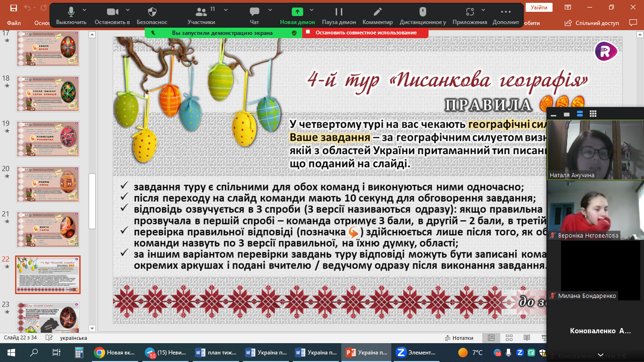
Task: Switch video panel to gallery grid view
Action: [593, 114]
